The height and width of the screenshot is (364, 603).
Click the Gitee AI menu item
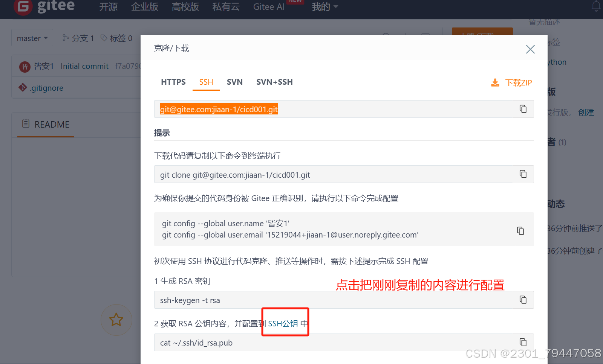coord(268,6)
